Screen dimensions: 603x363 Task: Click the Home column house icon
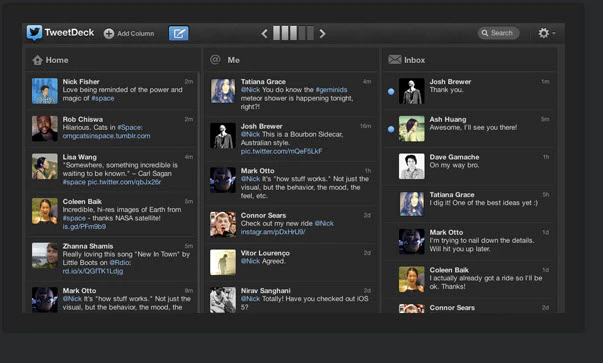coord(37,60)
